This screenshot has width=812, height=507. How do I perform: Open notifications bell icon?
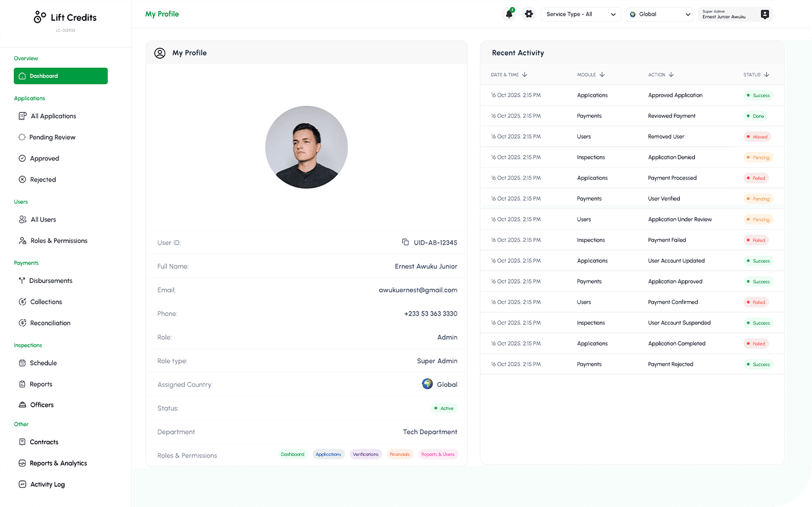[509, 14]
